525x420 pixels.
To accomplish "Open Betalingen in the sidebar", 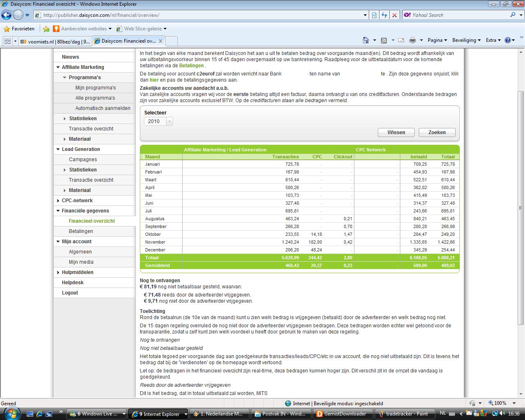I will pos(81,231).
